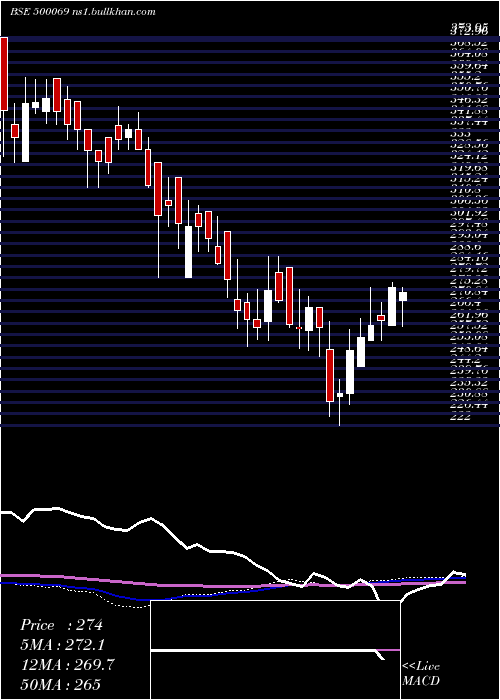Click the '333' price axis label
This screenshot has width=500, height=700.
pos(459,133)
